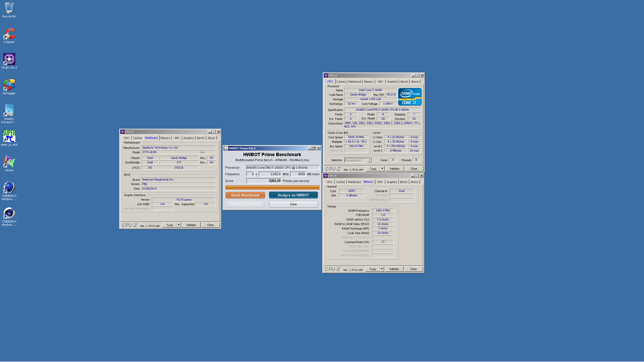The width and height of the screenshot is (644, 362).
Task: Click Close button in Memory CPU-Z window
Action: tap(413, 269)
